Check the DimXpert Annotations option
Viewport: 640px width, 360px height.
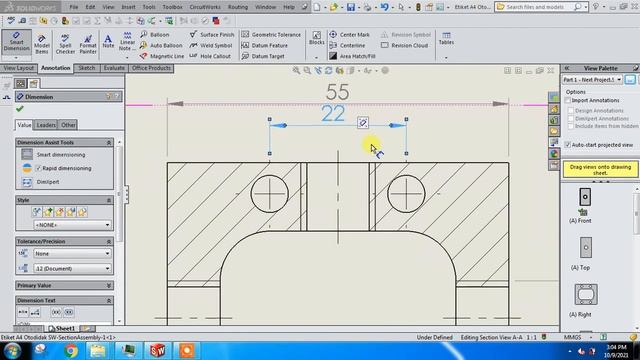pos(571,118)
